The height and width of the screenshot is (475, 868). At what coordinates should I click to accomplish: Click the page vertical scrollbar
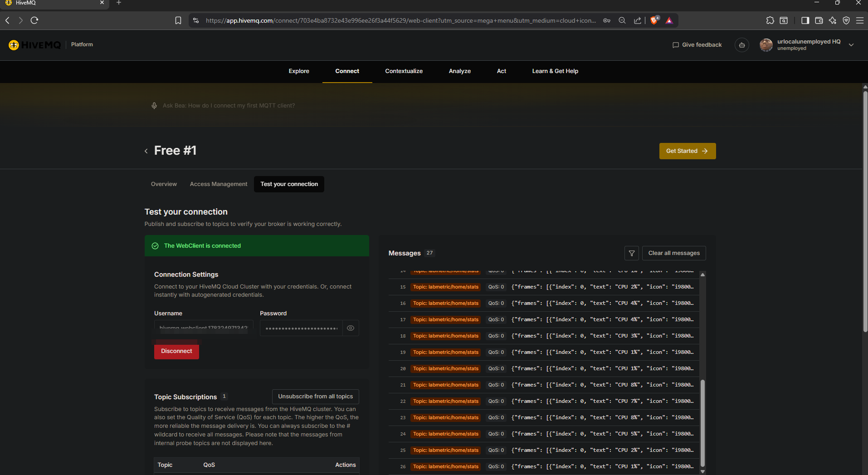pos(865,211)
